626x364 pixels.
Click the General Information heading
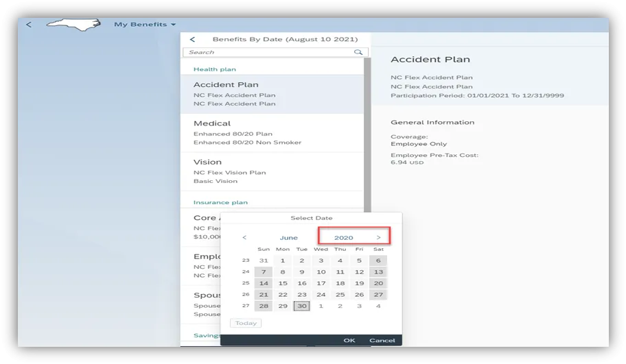click(432, 123)
